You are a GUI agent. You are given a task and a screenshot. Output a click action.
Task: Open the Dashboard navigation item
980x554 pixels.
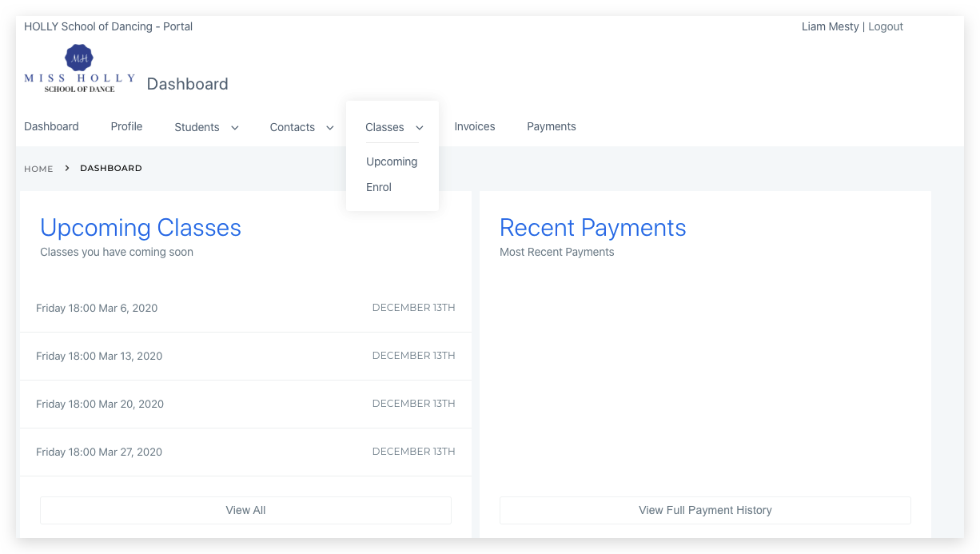(51, 126)
